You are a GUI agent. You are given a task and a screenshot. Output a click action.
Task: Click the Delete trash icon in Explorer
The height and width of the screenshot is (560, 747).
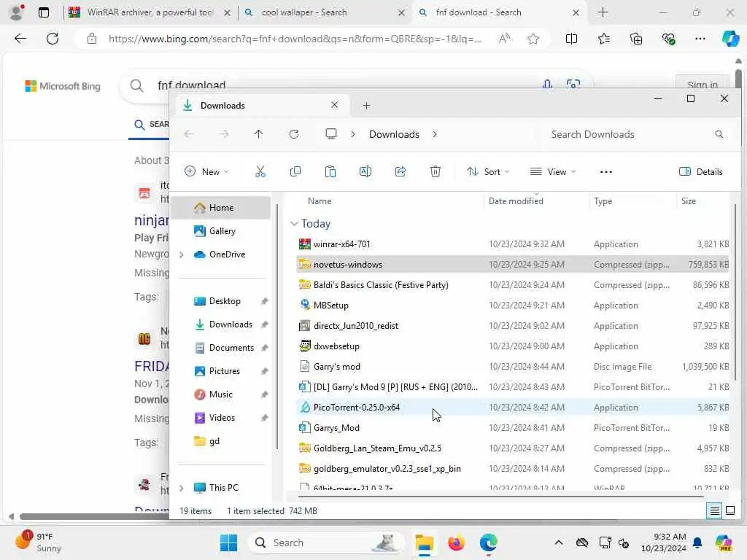436,171
